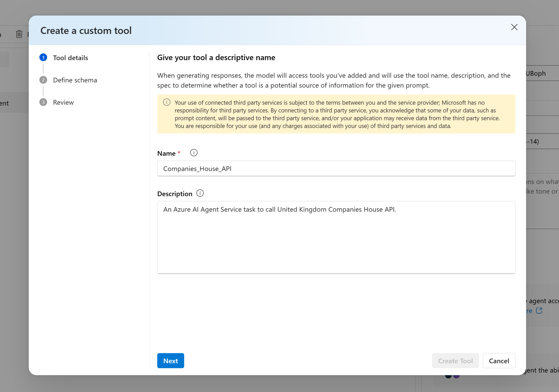
Task: Open the info tooltip next to Name
Action: coord(194,153)
